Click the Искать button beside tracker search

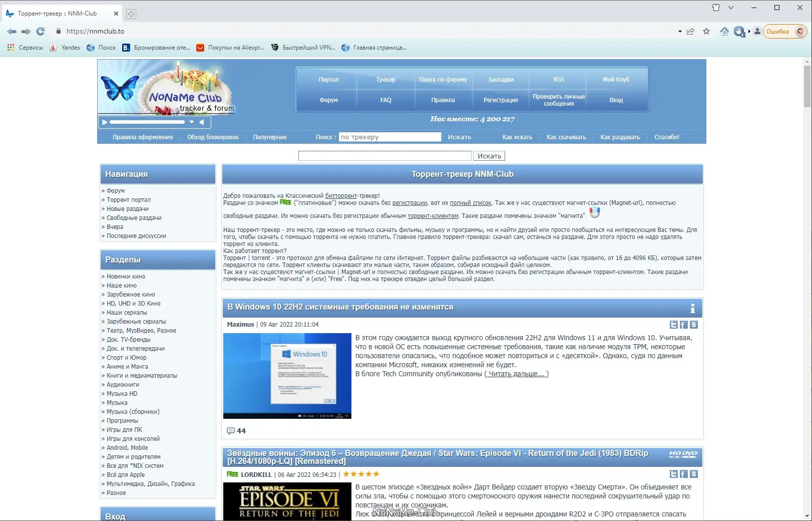[460, 137]
